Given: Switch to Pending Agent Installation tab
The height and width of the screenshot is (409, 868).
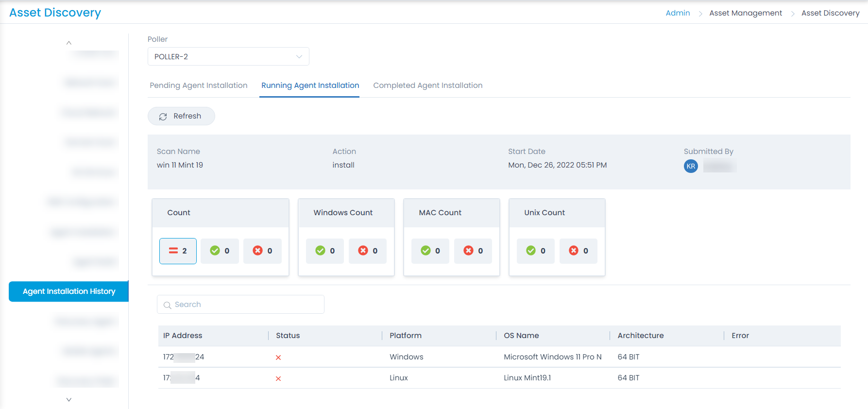Looking at the screenshot, I should coord(198,85).
